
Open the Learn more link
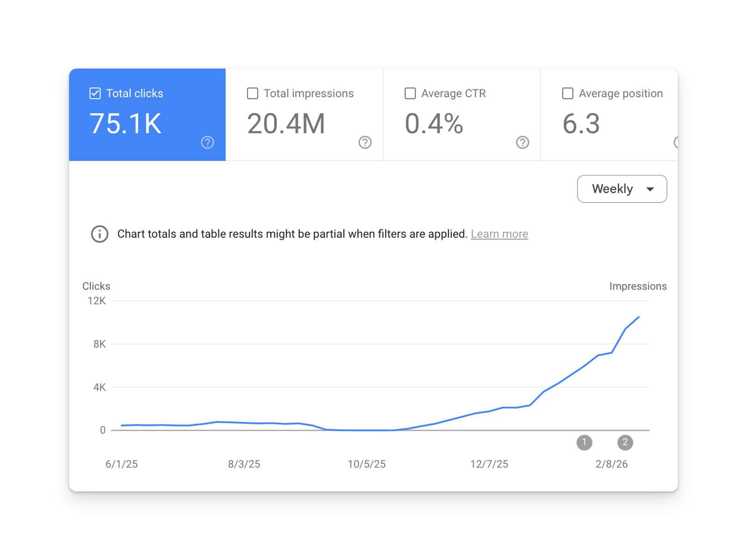[499, 234]
